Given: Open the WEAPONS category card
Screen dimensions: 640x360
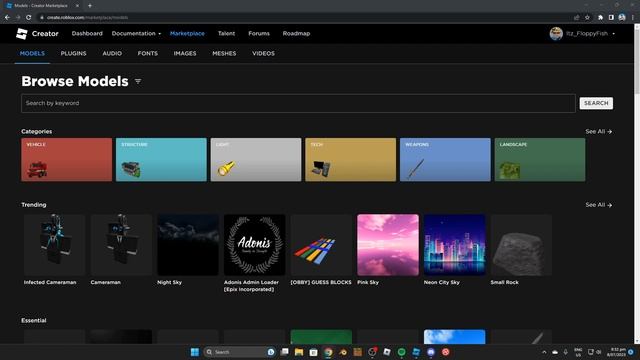Looking at the screenshot, I should [x=445, y=160].
